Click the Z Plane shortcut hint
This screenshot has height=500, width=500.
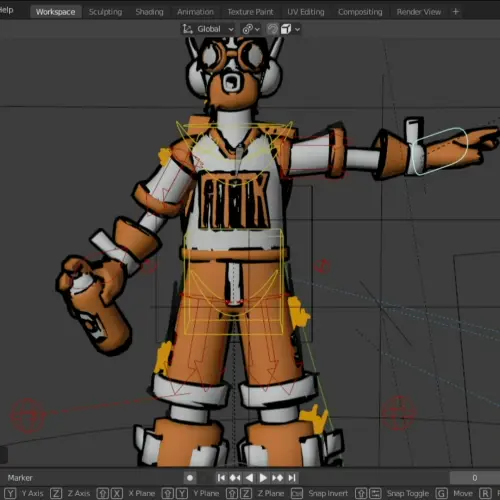[270, 493]
